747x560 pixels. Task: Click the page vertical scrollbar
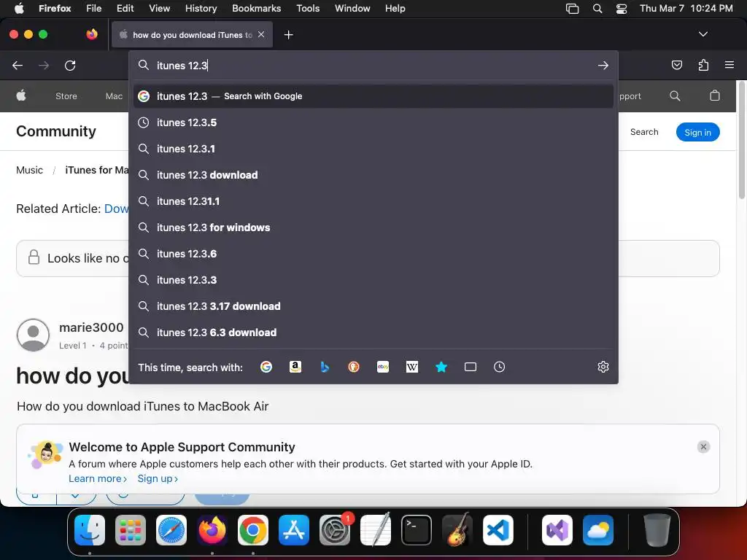pyautogui.click(x=742, y=140)
